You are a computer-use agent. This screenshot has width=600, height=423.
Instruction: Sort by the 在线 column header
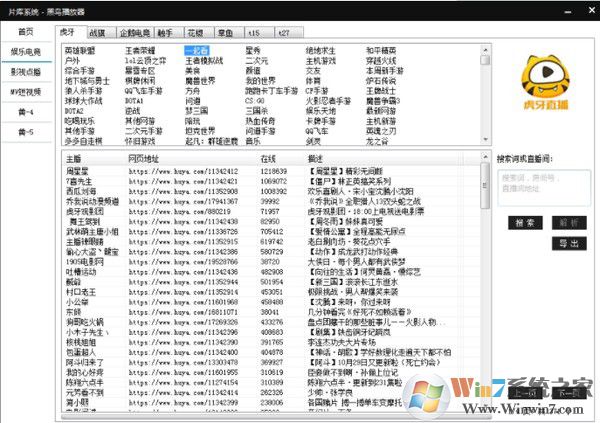[x=268, y=159]
